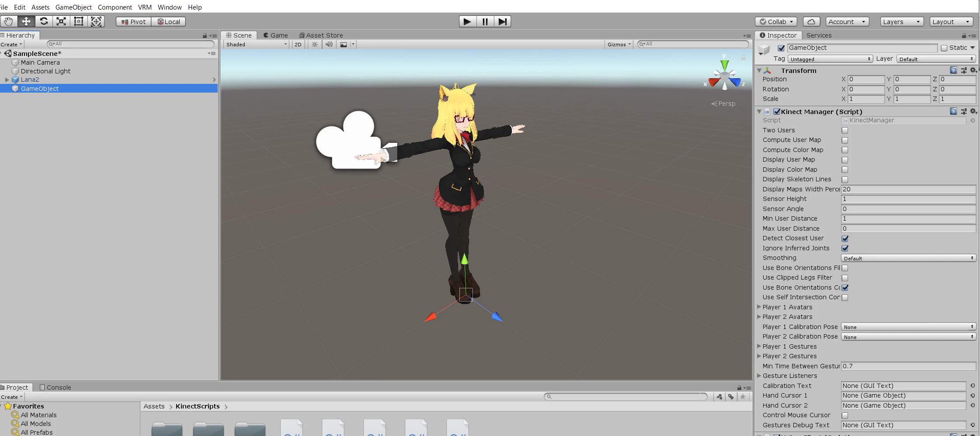This screenshot has width=980, height=436.
Task: Click the Sensor Height input field
Action: tap(908, 199)
